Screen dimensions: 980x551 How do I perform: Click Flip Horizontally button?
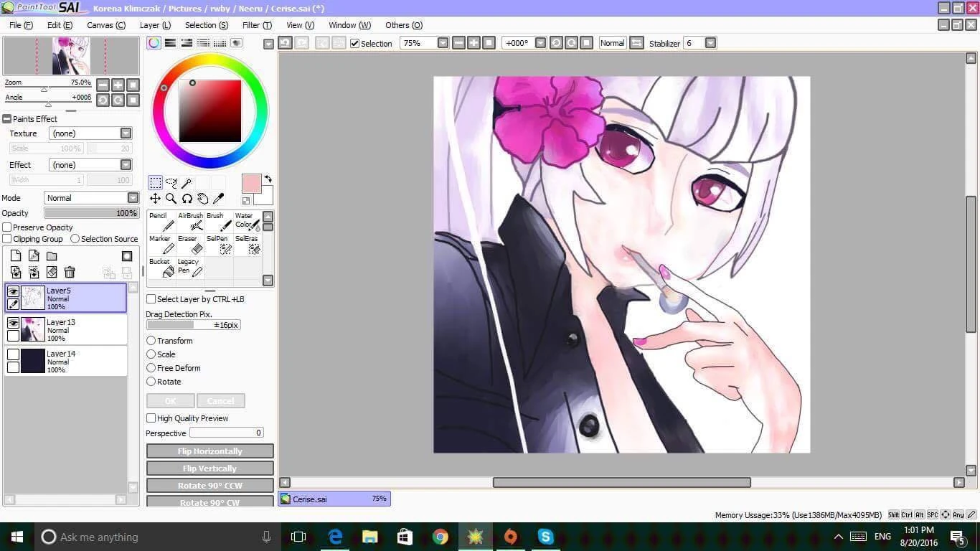pos(210,451)
